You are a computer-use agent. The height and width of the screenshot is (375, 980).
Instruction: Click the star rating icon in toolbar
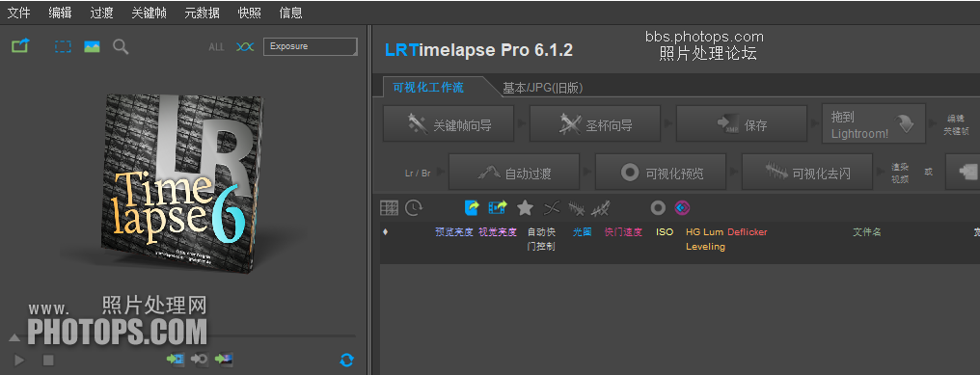525,207
